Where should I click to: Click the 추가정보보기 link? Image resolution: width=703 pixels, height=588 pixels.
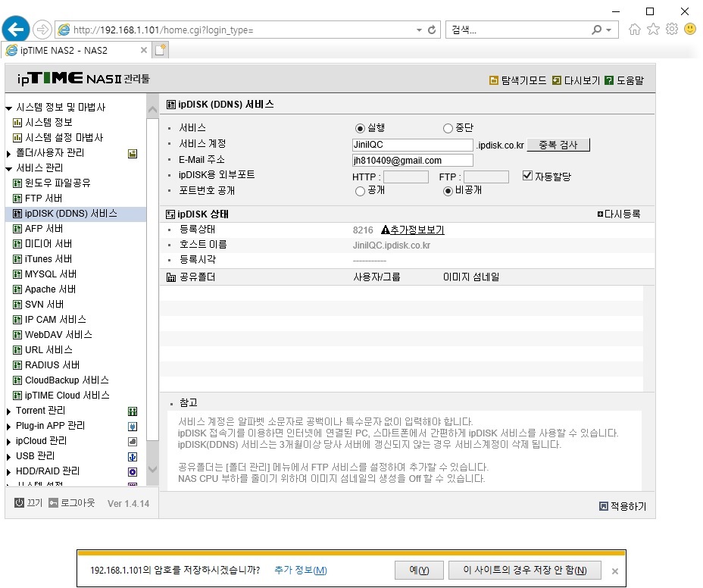point(417,230)
